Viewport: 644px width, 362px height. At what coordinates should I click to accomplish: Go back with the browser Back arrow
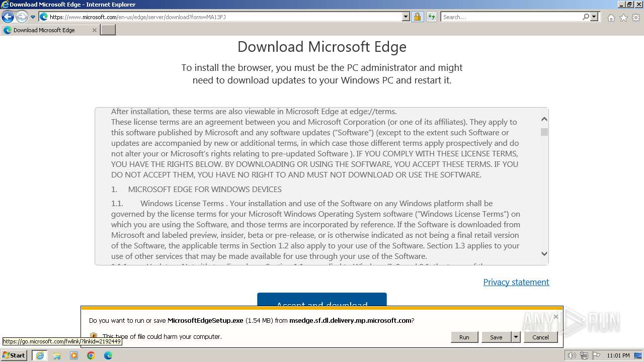(x=8, y=17)
